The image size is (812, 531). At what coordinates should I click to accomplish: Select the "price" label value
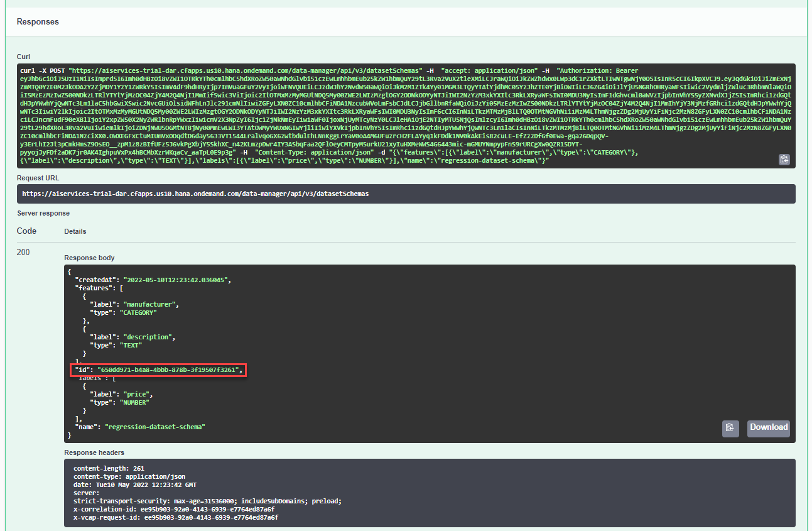[x=138, y=394]
